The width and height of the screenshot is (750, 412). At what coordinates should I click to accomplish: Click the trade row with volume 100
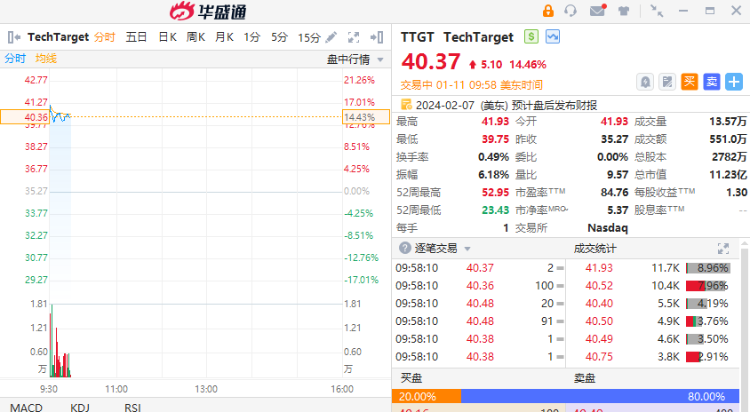pyautogui.click(x=479, y=286)
